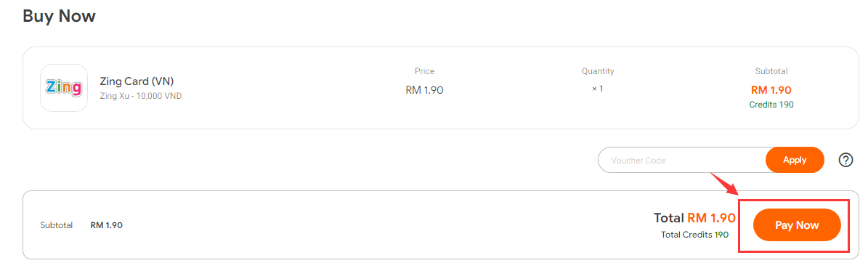Click the Quantity column label
This screenshot has height=279, width=868.
[598, 71]
